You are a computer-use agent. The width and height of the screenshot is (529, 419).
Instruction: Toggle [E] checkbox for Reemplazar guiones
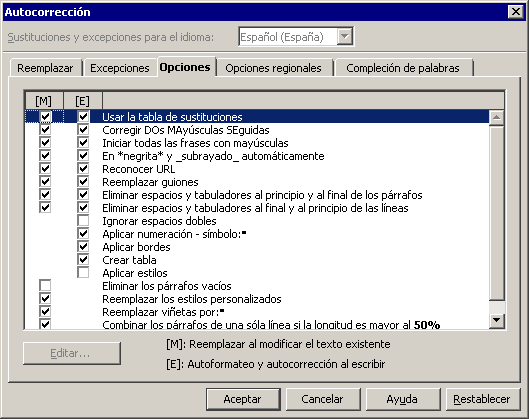83,182
